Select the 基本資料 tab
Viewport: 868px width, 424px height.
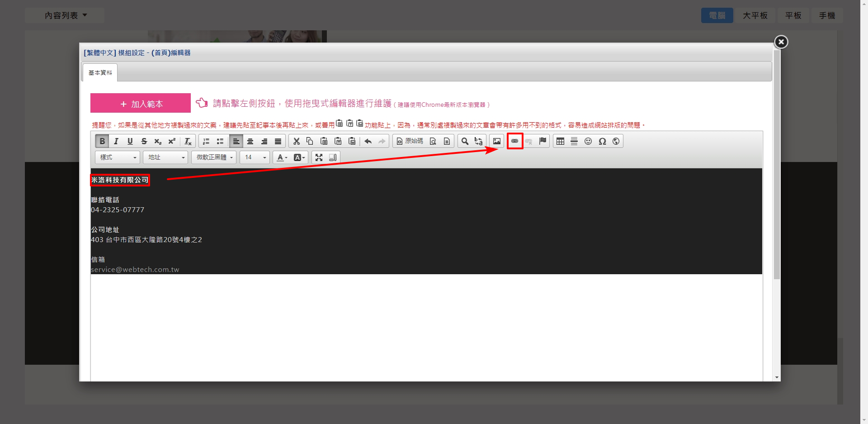100,73
